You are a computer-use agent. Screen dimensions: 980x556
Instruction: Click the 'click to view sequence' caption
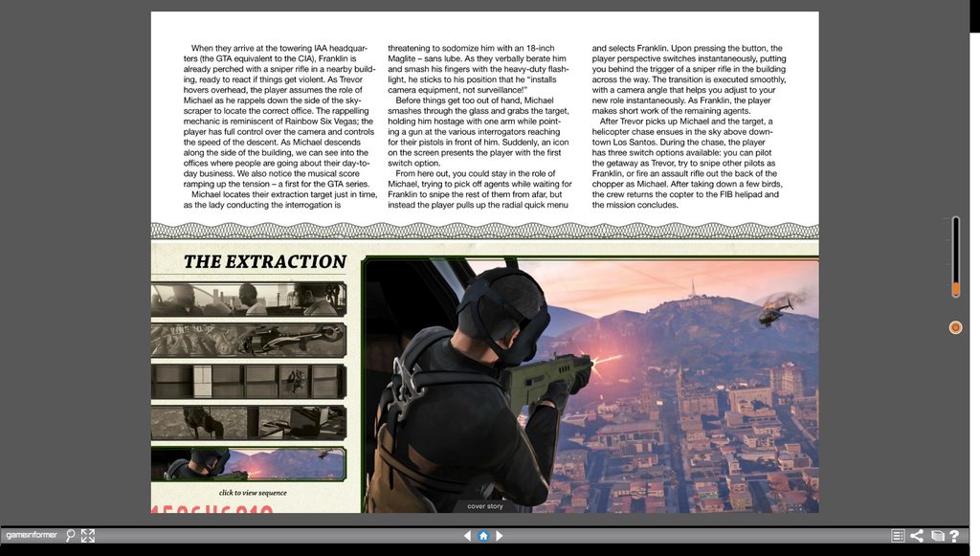tap(253, 493)
